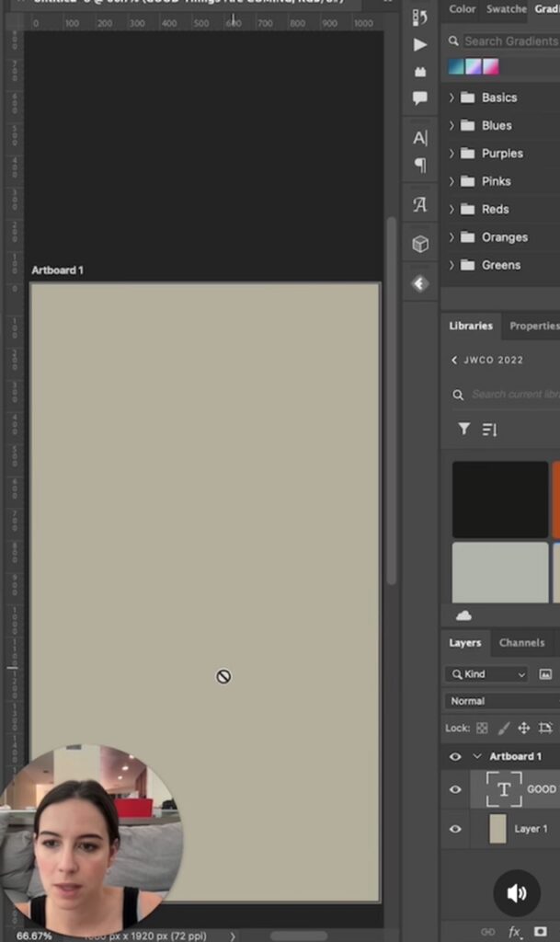This screenshot has height=942, width=560.
Task: Open the 3D cube panel icon
Action: (x=420, y=244)
